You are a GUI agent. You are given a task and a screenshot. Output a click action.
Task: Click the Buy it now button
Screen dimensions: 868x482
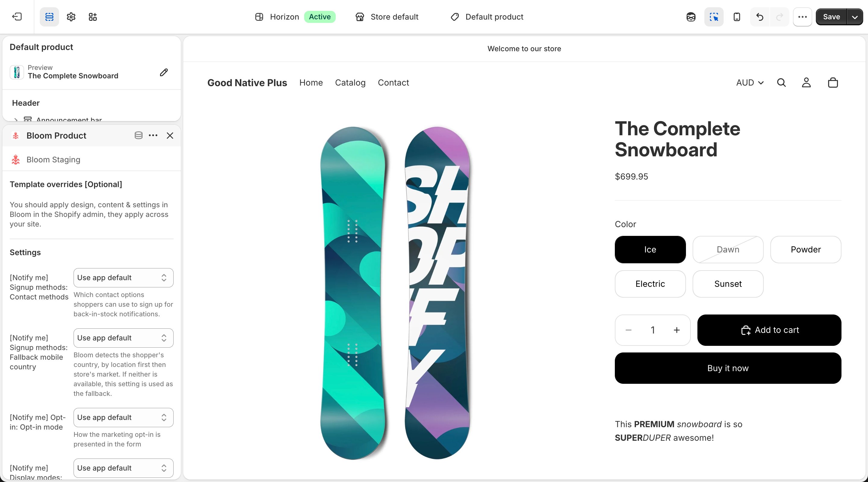pyautogui.click(x=728, y=368)
